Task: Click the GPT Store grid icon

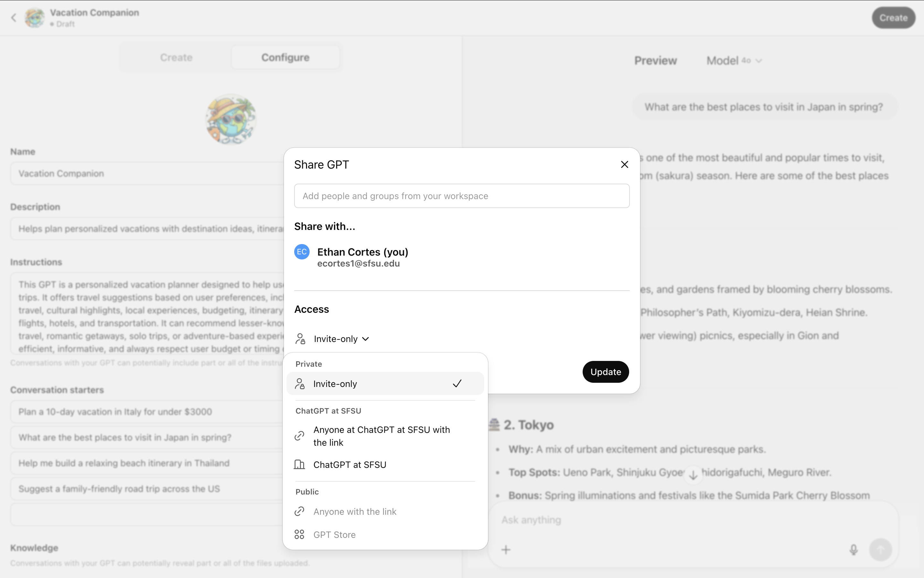Action: pyautogui.click(x=299, y=534)
